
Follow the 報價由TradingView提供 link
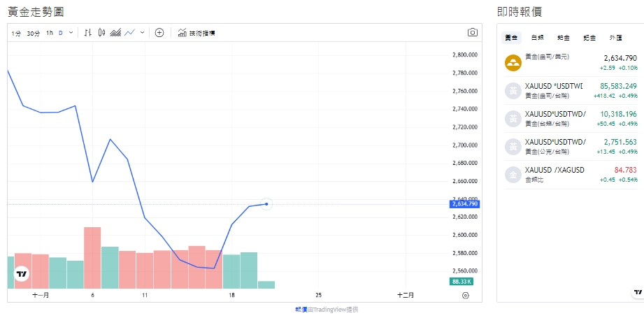[327, 310]
